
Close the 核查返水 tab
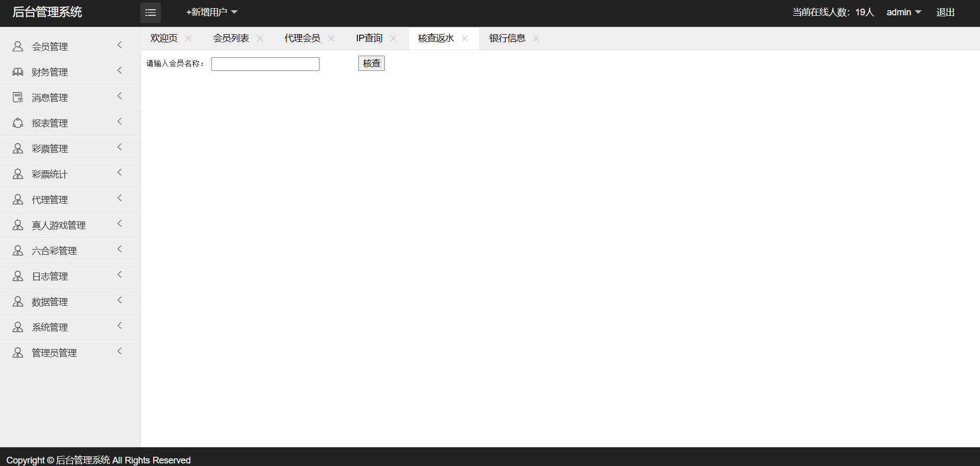pyautogui.click(x=464, y=38)
